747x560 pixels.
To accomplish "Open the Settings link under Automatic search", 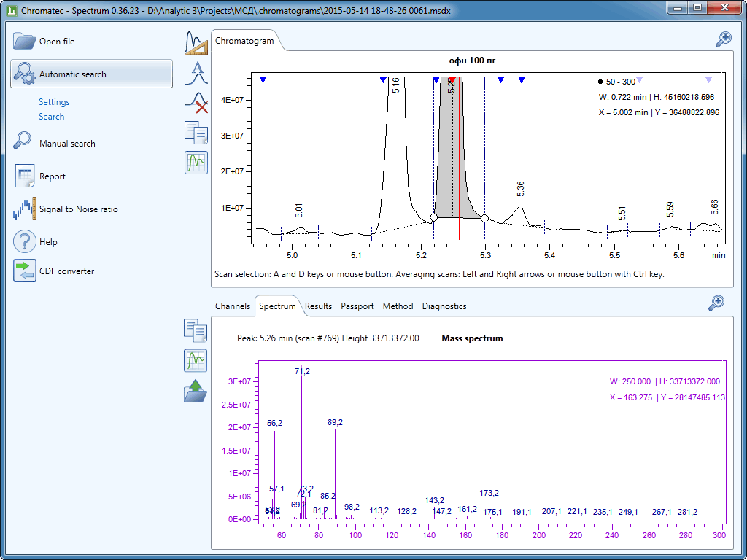I will (x=54, y=102).
